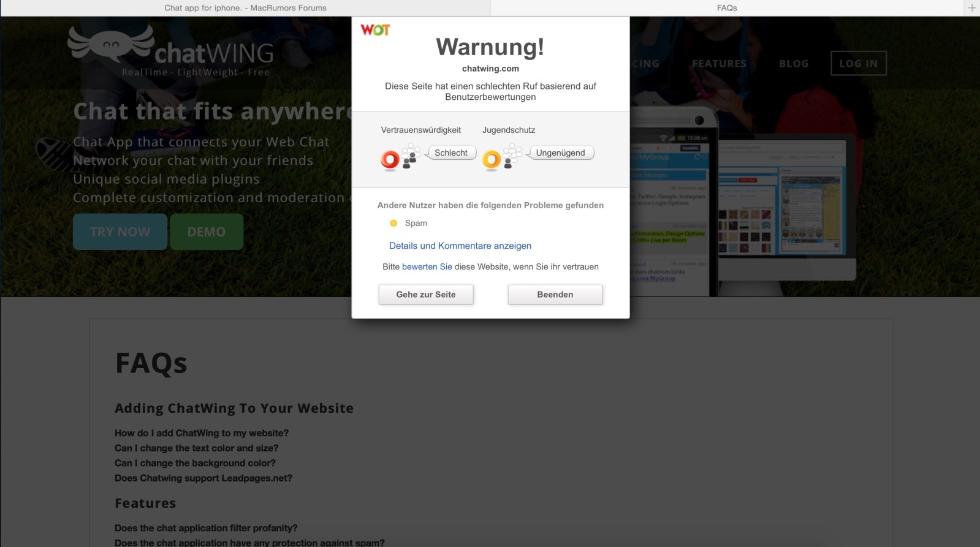Click the Gehe zur Seite button
This screenshot has width=980, height=547.
coord(426,295)
